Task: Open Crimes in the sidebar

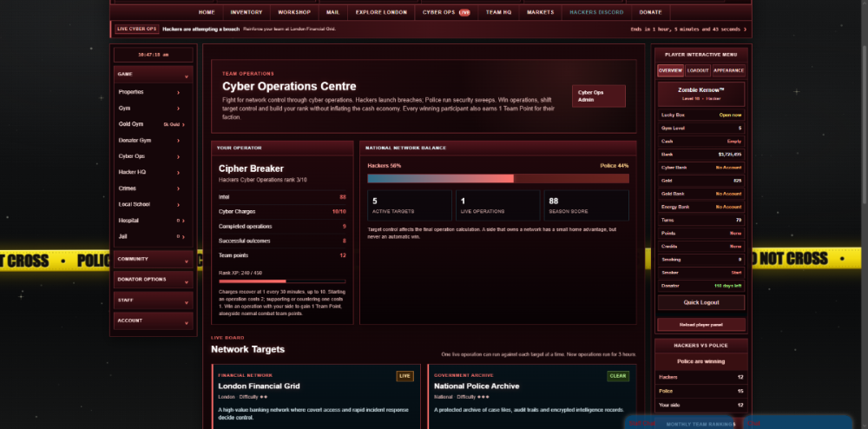Action: [x=128, y=188]
